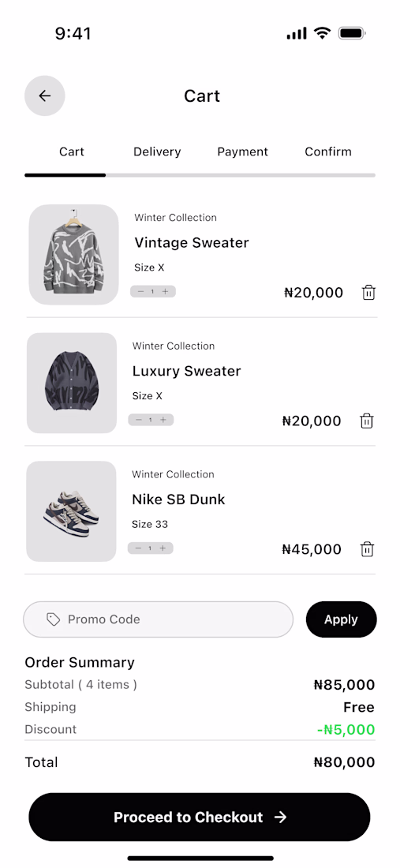The image size is (400, 868).
Task: Reduce Nike SB Dunk quantity with minus
Action: pos(138,548)
